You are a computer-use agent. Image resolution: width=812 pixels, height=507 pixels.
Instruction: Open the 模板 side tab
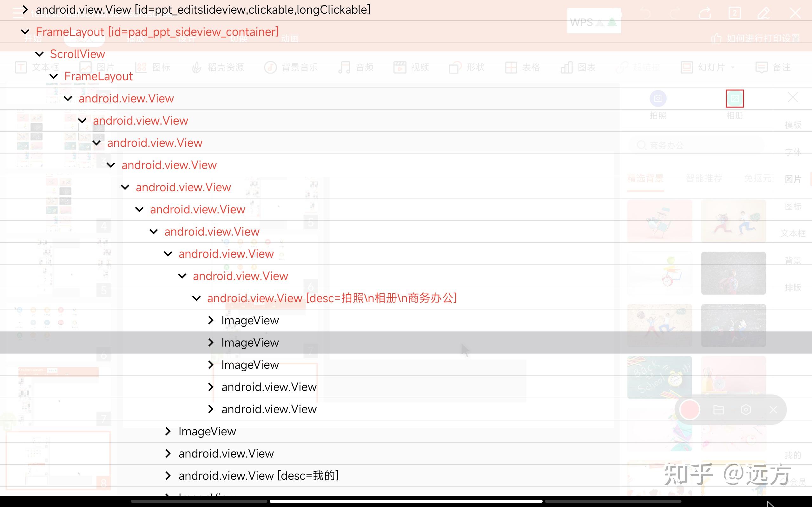point(793,125)
